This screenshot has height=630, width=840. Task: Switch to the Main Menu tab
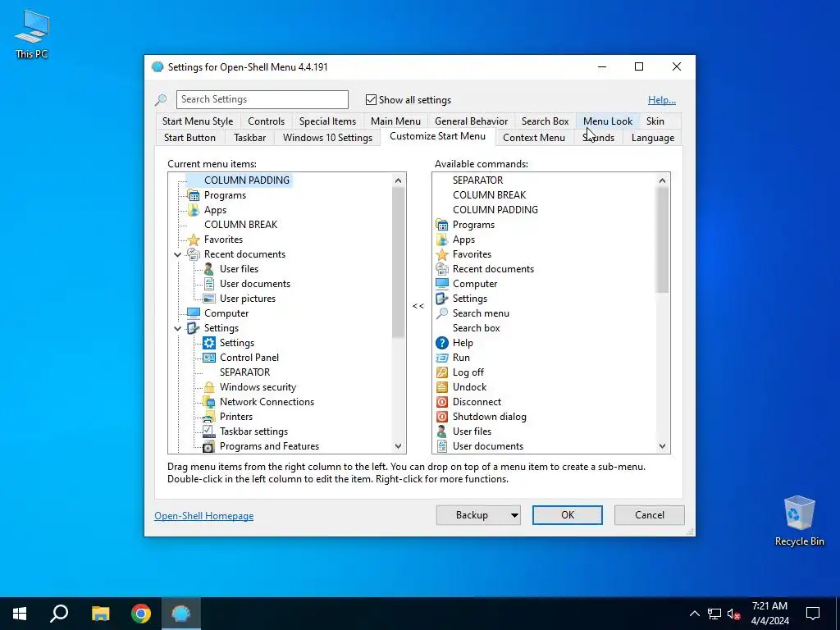click(x=396, y=121)
